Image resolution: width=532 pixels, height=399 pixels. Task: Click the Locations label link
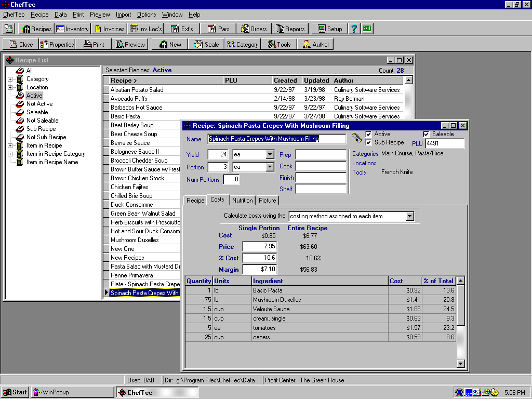point(364,163)
